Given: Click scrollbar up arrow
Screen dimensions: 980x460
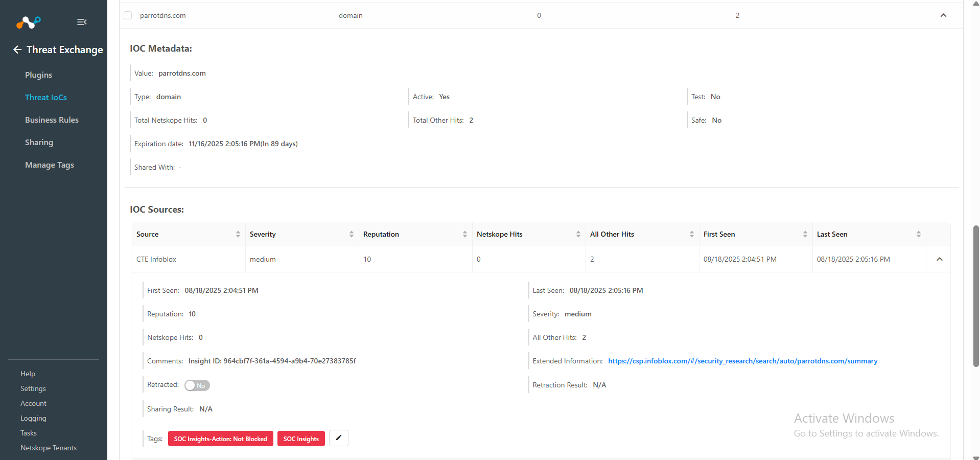Looking at the screenshot, I should [x=976, y=4].
